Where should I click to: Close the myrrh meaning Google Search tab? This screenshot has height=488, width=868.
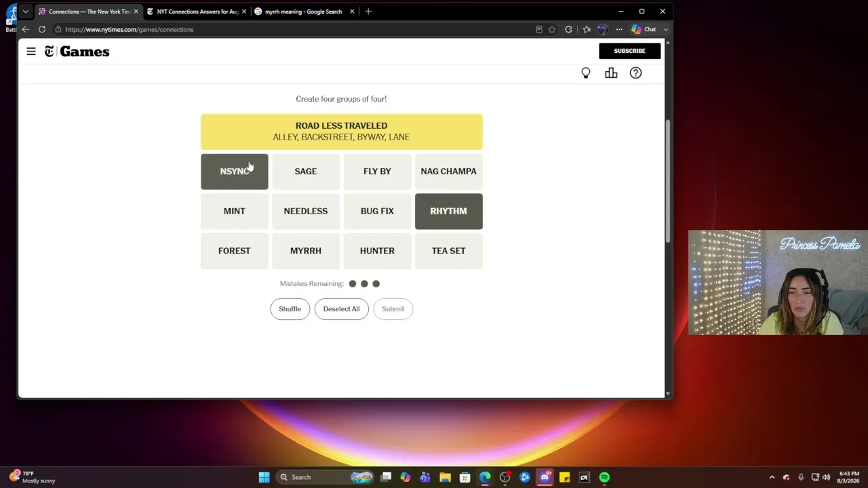pos(352,12)
